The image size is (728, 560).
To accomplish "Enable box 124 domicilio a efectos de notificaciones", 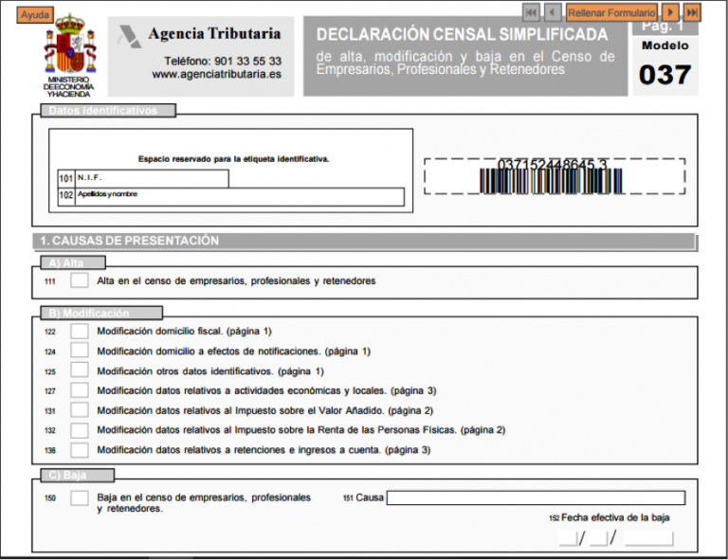I will pos(80,351).
